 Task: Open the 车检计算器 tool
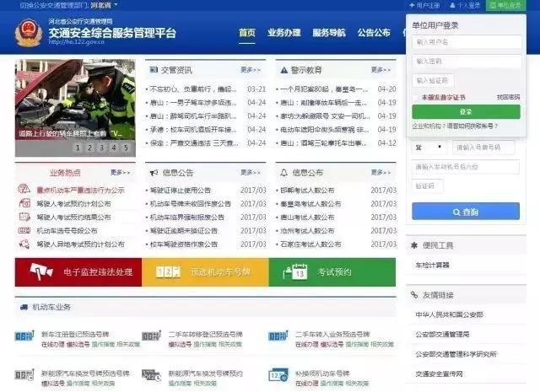pos(432,265)
